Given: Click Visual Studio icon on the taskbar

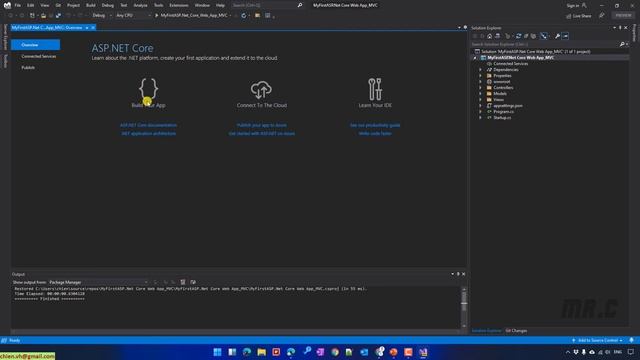Looking at the screenshot, I should pyautogui.click(x=423, y=352).
